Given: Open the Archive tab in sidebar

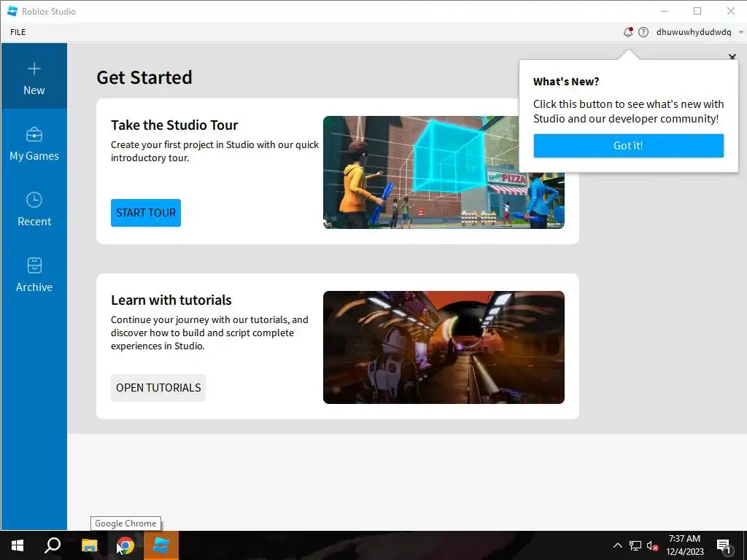Looking at the screenshot, I should pos(34,273).
